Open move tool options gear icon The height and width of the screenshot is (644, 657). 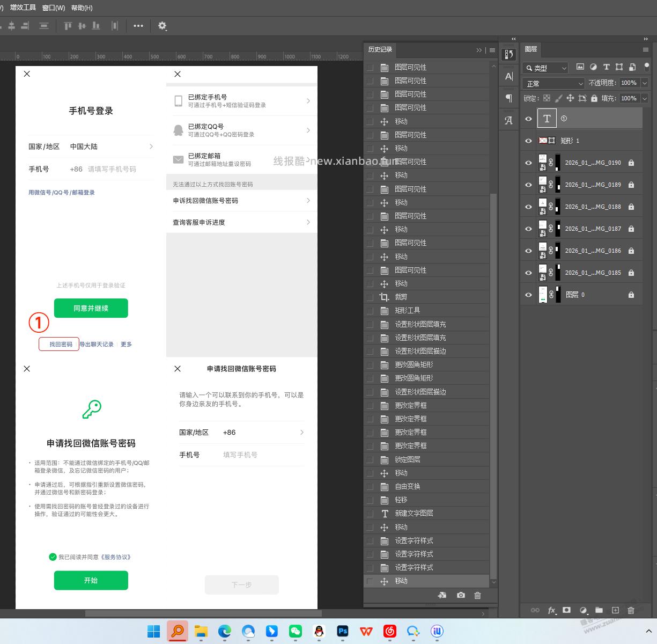click(162, 26)
